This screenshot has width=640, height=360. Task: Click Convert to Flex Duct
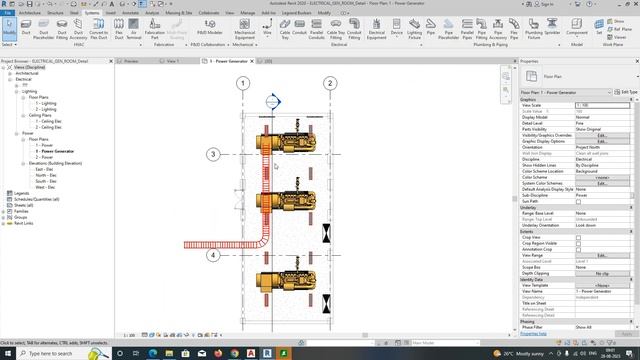click(x=99, y=29)
